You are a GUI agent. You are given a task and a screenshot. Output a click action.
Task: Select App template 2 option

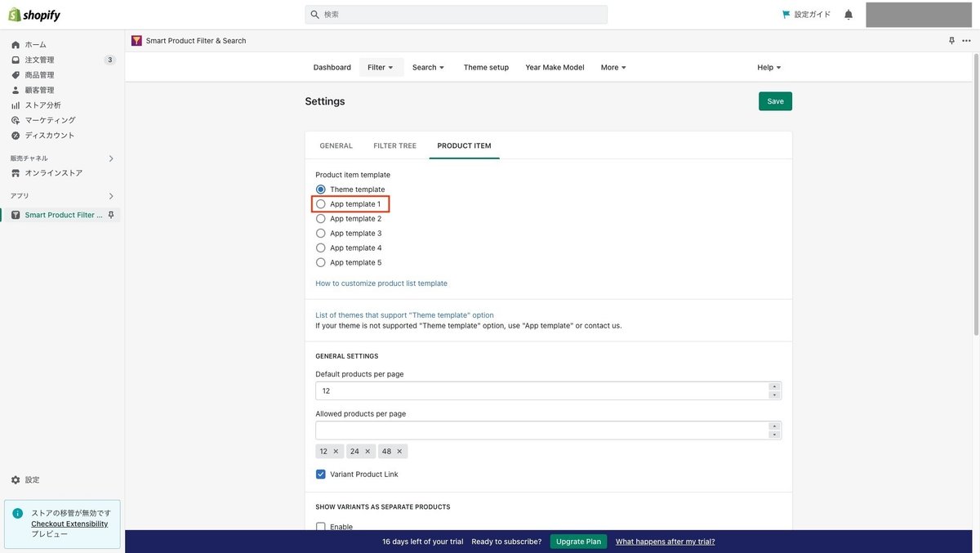coord(321,219)
